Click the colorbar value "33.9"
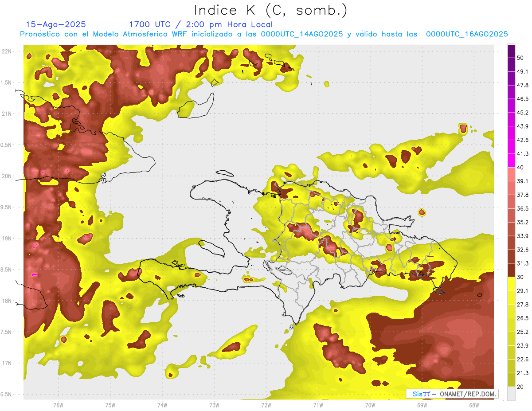532x411 pixels. tap(522, 236)
